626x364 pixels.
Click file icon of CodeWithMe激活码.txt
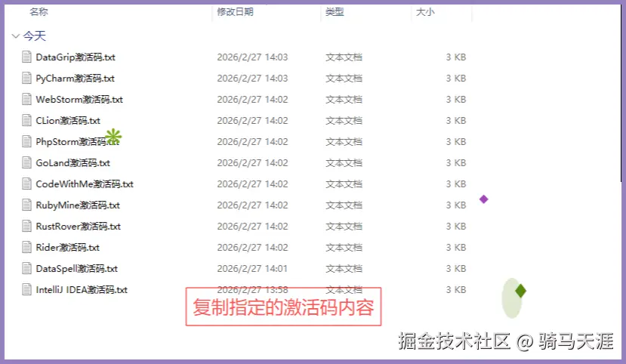26,184
